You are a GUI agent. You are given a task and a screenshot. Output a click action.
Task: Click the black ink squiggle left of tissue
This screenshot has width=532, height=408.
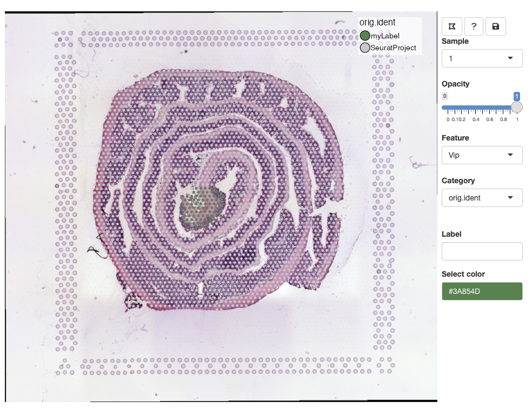pos(98,247)
